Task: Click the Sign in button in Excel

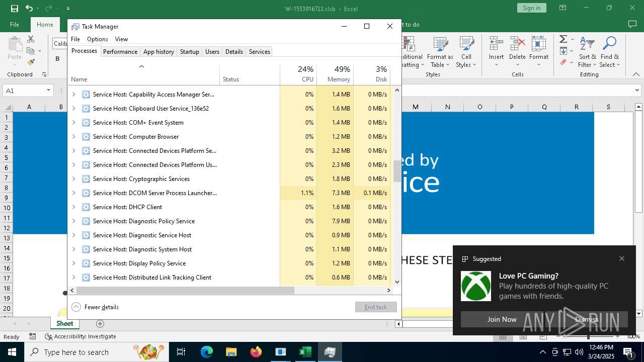Action: click(x=532, y=8)
